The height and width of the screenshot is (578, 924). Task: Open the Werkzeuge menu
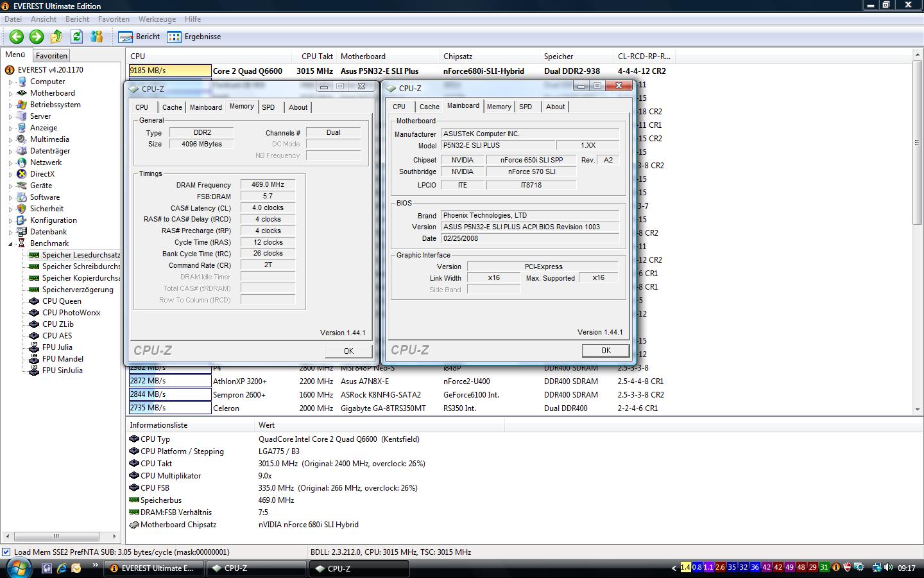pos(157,19)
